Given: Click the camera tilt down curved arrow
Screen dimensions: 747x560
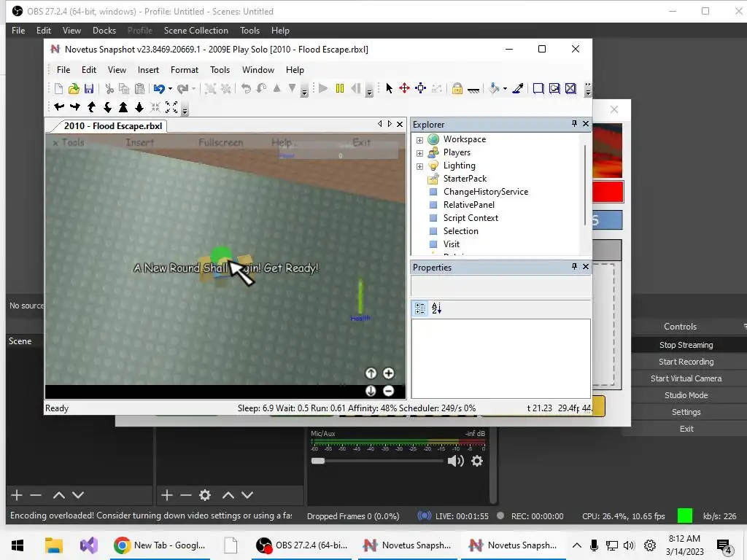Looking at the screenshot, I should pyautogui.click(x=108, y=107).
